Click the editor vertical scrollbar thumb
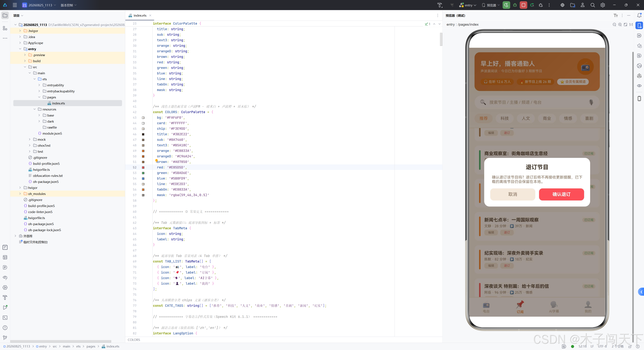The image size is (644, 350). coord(441,39)
